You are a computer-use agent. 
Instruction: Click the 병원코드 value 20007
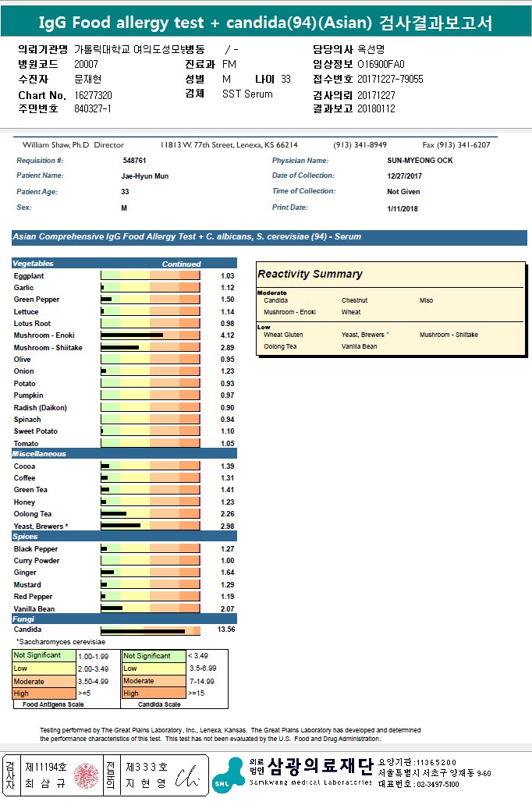pos(86,64)
